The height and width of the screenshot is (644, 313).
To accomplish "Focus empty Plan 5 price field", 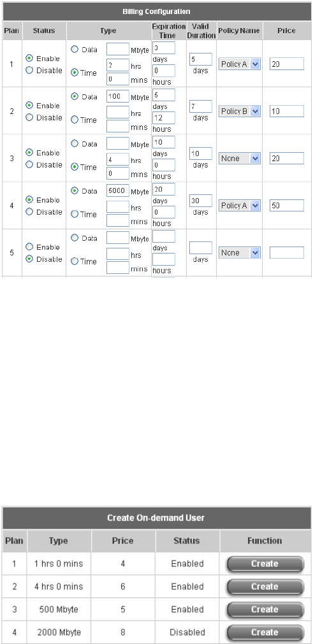I will tap(287, 253).
